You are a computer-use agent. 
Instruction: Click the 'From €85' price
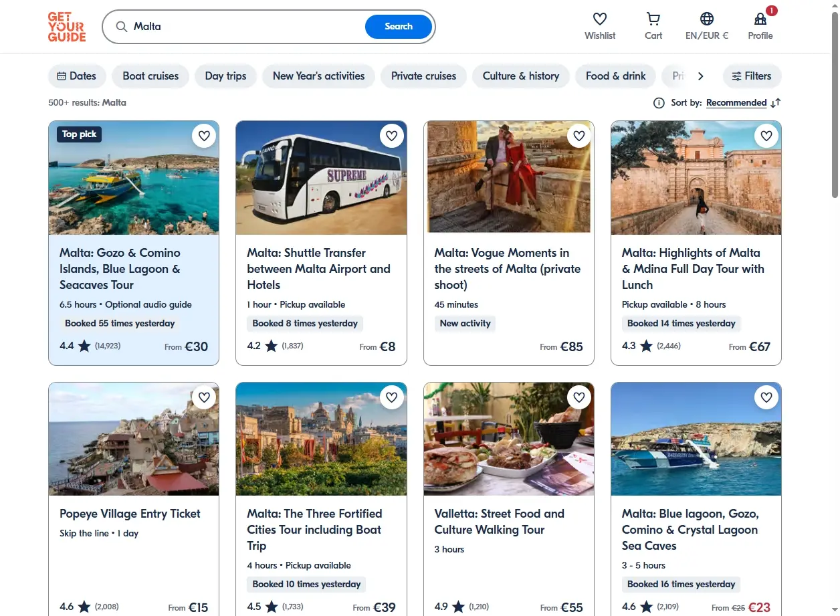pos(562,346)
